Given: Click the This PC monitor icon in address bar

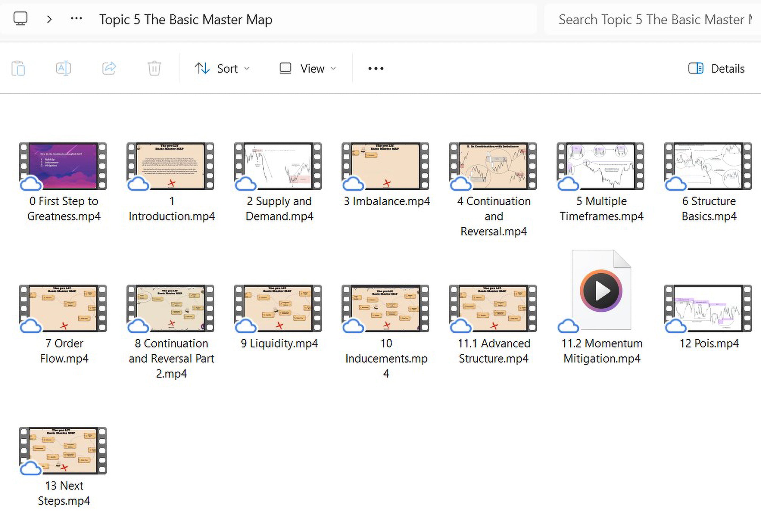Looking at the screenshot, I should click(x=20, y=19).
